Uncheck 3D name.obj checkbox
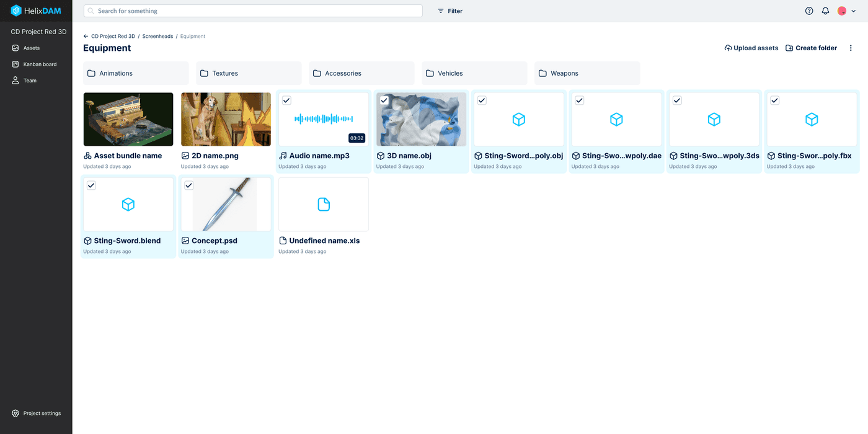The image size is (868, 434). [384, 100]
